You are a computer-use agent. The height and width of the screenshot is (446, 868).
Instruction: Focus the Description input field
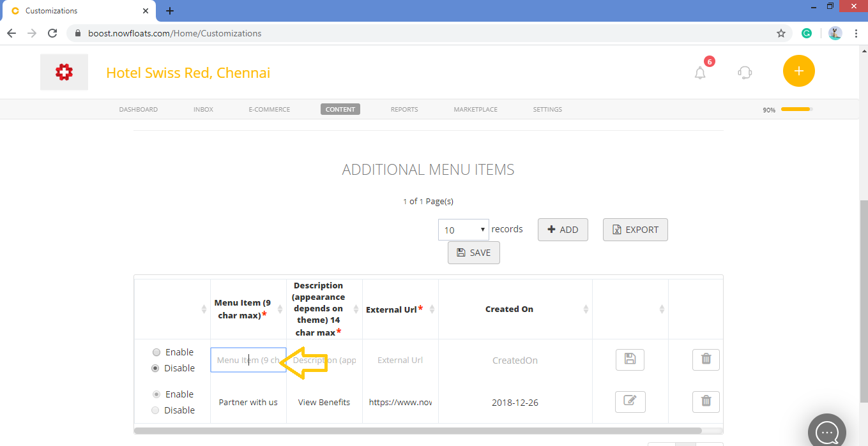click(324, 360)
